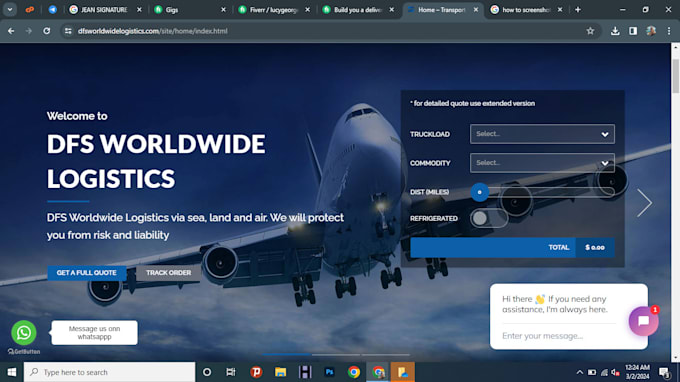The height and width of the screenshot is (382, 680).
Task: Close the Gigs tab
Action: pos(223,10)
